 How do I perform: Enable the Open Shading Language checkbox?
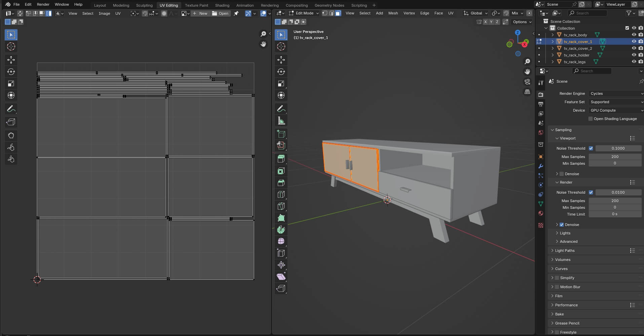[591, 119]
